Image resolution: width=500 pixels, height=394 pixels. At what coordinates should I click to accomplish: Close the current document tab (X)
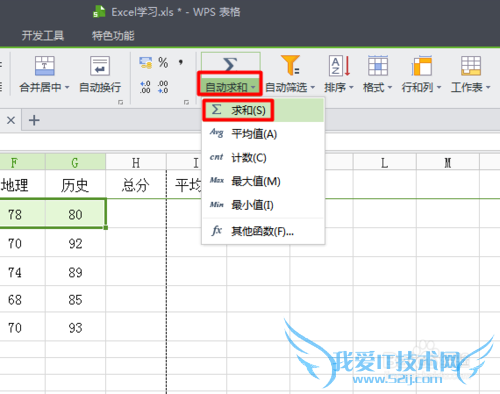pyautogui.click(x=11, y=120)
